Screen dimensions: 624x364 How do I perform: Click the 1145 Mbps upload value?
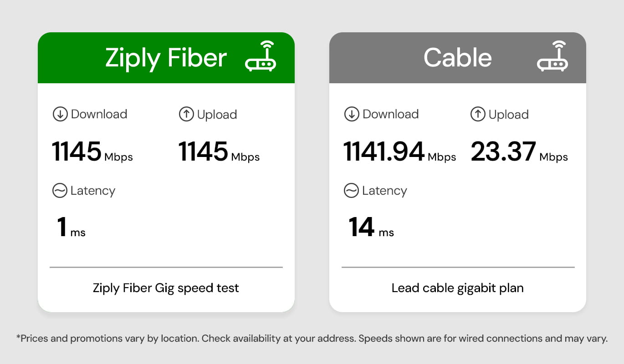tap(219, 152)
